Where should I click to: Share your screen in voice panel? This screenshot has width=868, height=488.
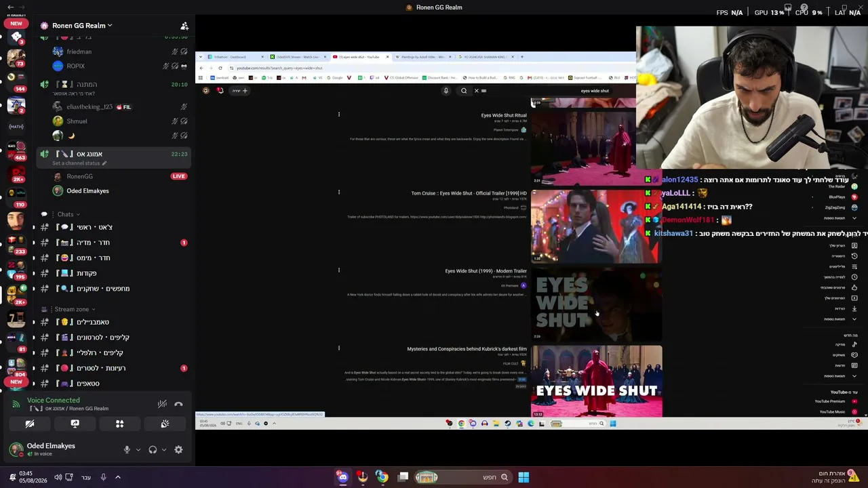(x=75, y=424)
